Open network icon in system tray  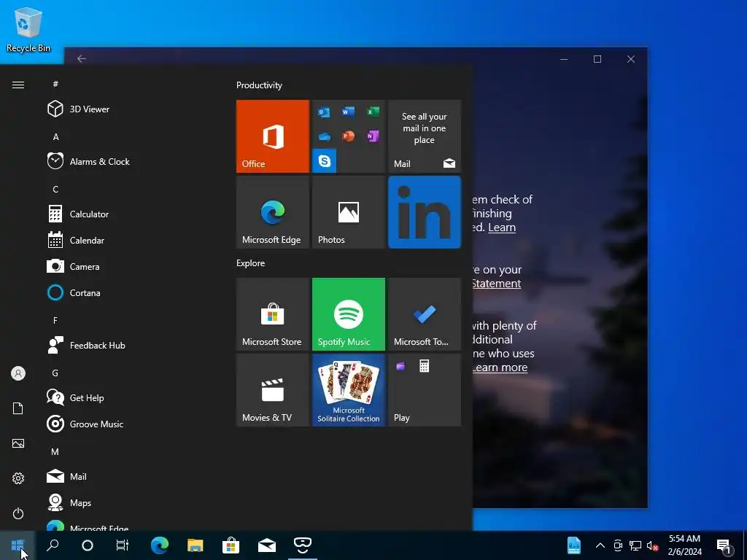pos(635,545)
